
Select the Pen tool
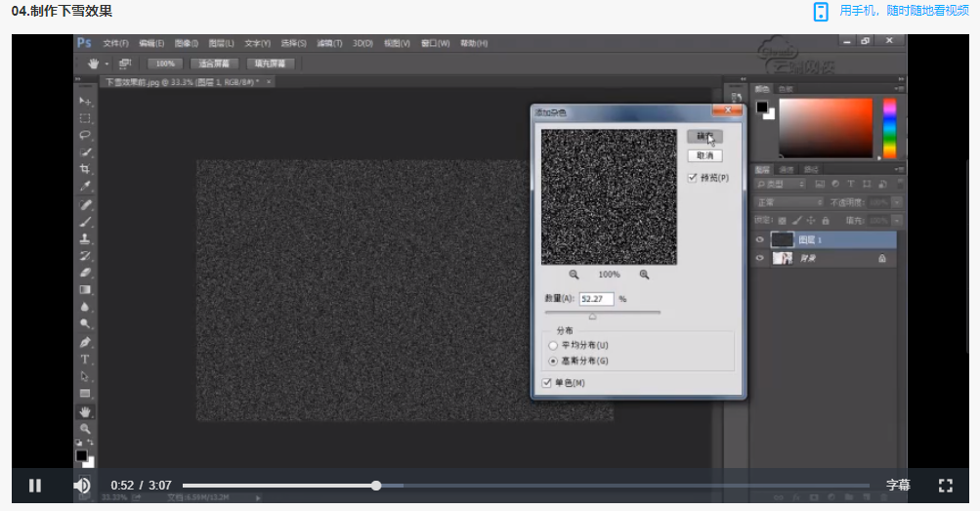(x=85, y=342)
